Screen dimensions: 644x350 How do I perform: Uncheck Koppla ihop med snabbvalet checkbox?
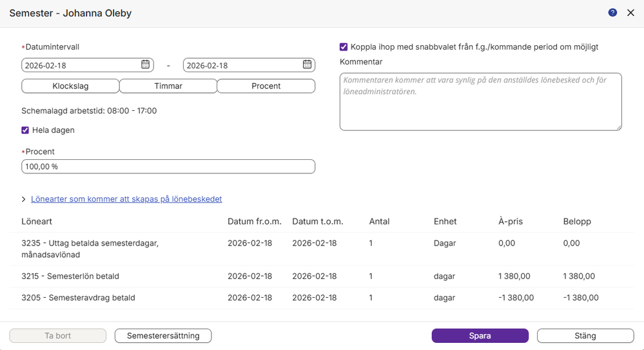tap(344, 47)
